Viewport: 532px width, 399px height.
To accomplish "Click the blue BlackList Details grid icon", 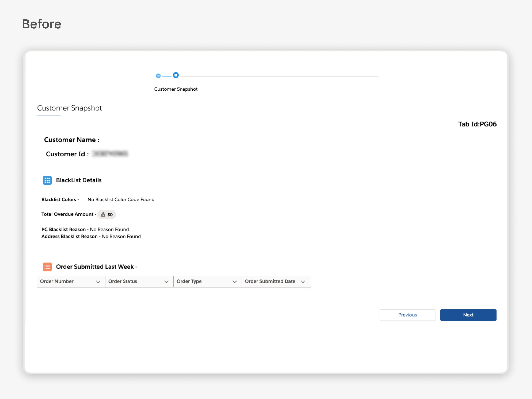I will 47,180.
